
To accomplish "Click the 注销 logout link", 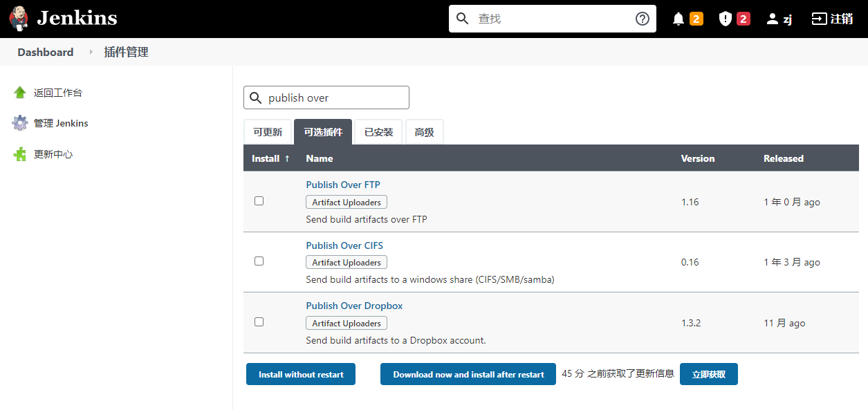I will click(x=842, y=19).
